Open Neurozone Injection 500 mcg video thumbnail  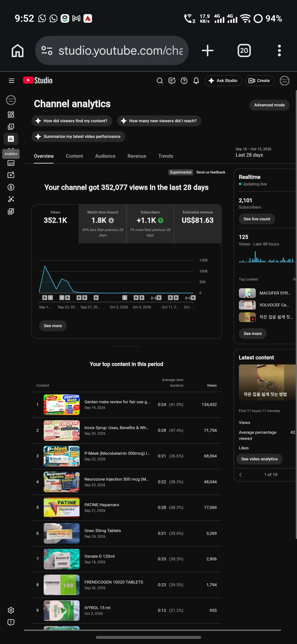click(x=62, y=482)
